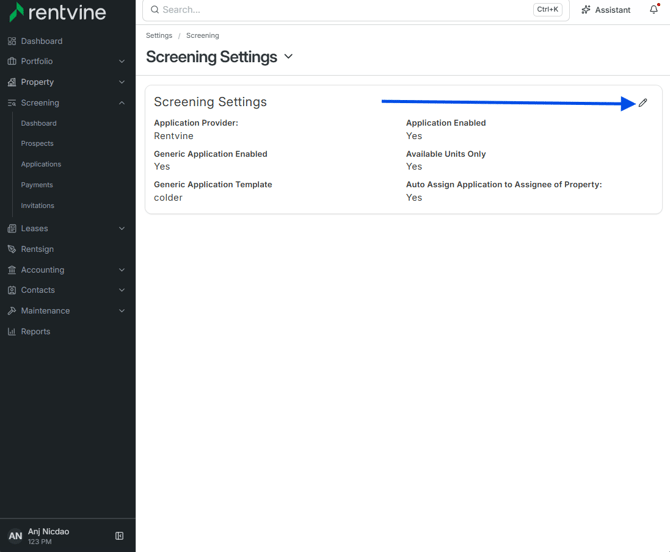670x552 pixels.
Task: Click the Leases icon in sidebar
Action: coord(12,229)
